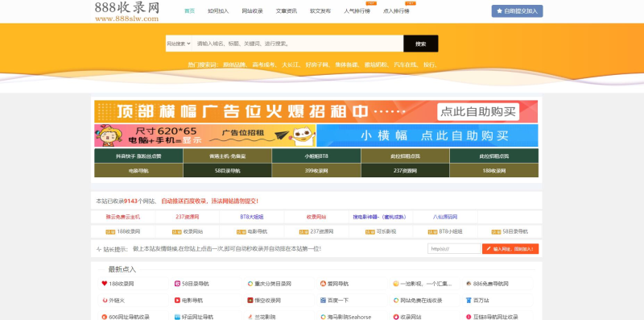Click the hot search word 雅培奶粉

pos(376,64)
